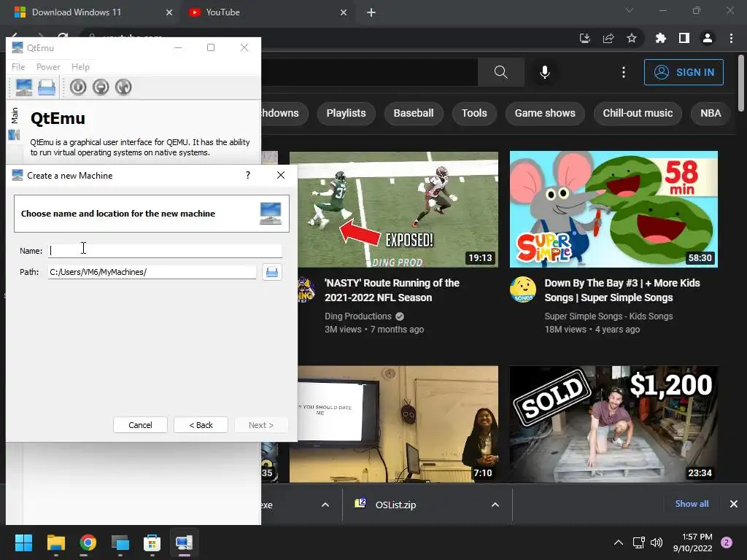Open the OSList.zip downloaded file
The image size is (747, 560).
[395, 505]
